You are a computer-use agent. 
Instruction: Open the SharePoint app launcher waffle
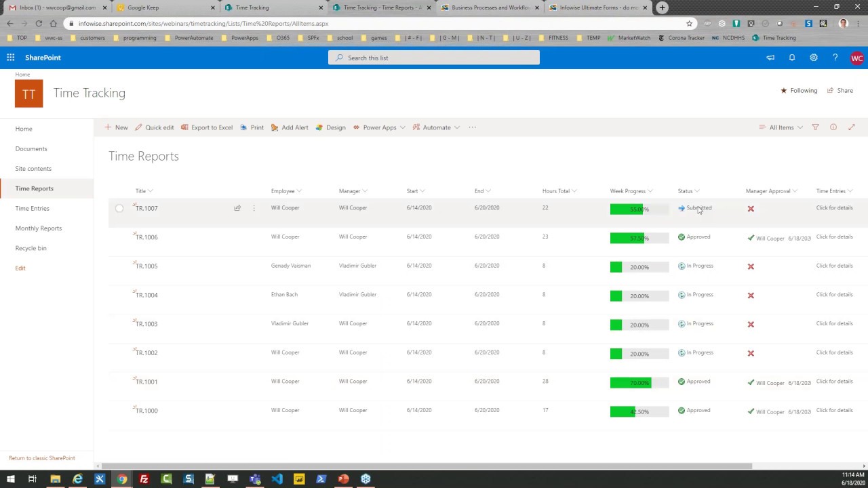(x=10, y=58)
